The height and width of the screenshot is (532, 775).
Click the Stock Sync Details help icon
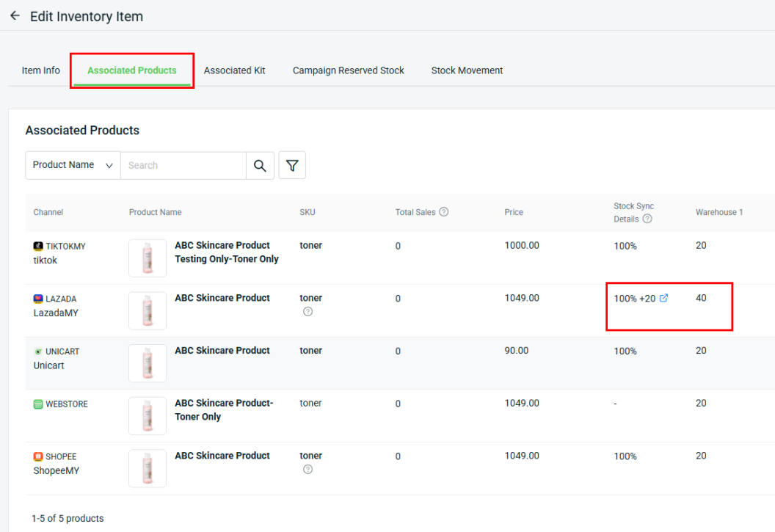(x=647, y=219)
